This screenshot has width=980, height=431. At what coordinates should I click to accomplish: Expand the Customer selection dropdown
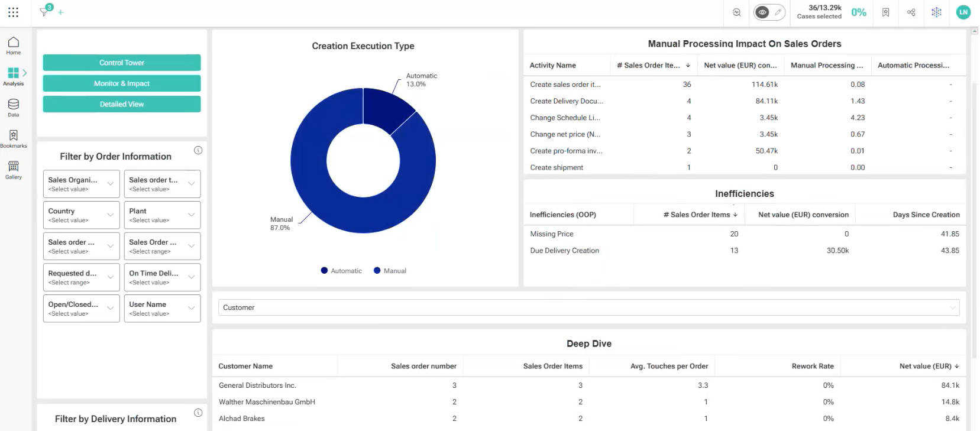(x=588, y=307)
